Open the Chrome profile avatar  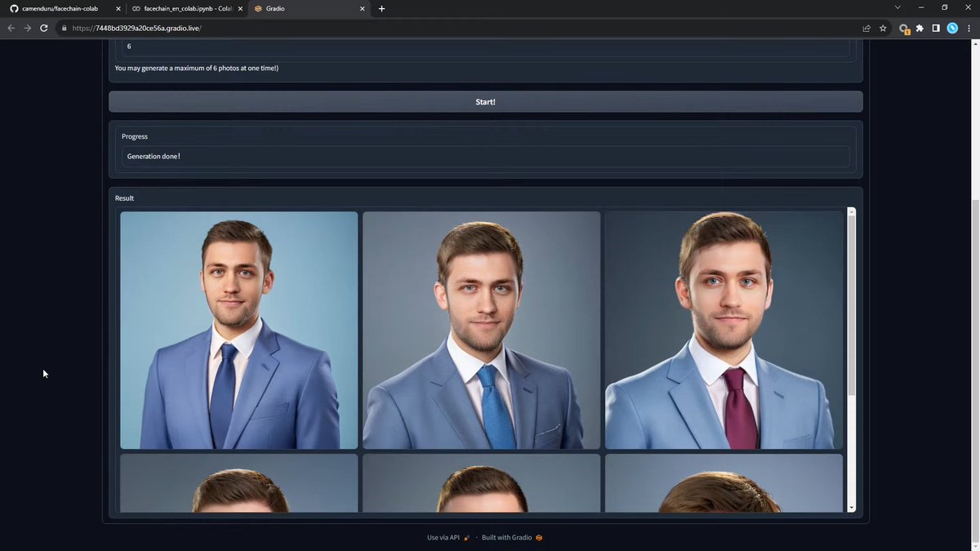[x=952, y=28]
